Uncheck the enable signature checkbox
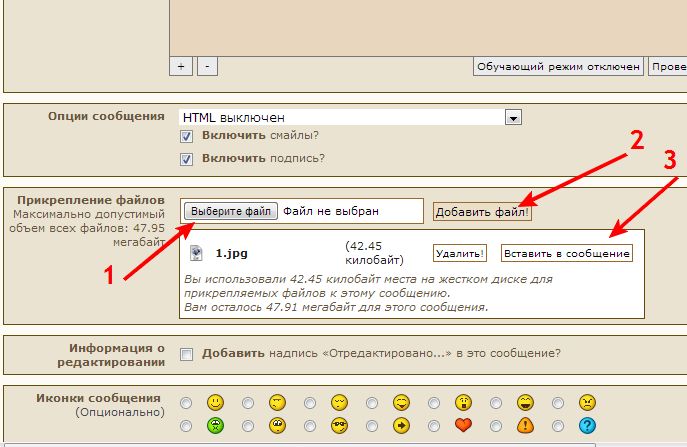Viewport: 687px width, 447px height. pyautogui.click(x=186, y=159)
